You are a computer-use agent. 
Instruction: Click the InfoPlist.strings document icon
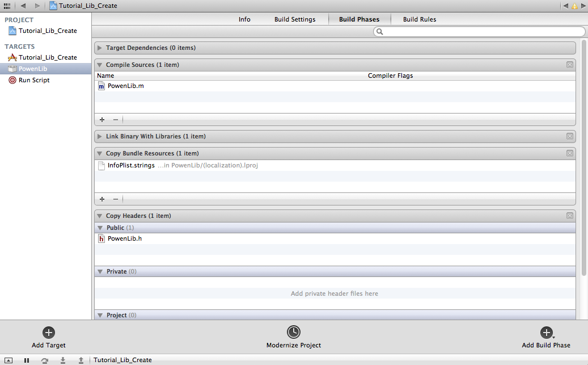[101, 166]
